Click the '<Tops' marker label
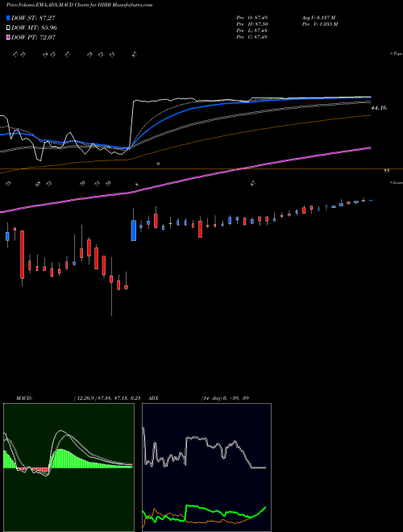This screenshot has width=403, height=532. (396, 54)
